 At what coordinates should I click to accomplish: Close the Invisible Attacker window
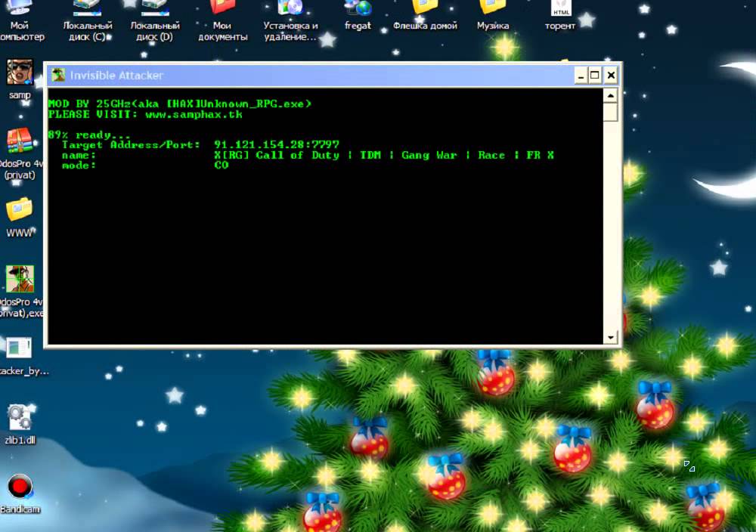click(611, 76)
